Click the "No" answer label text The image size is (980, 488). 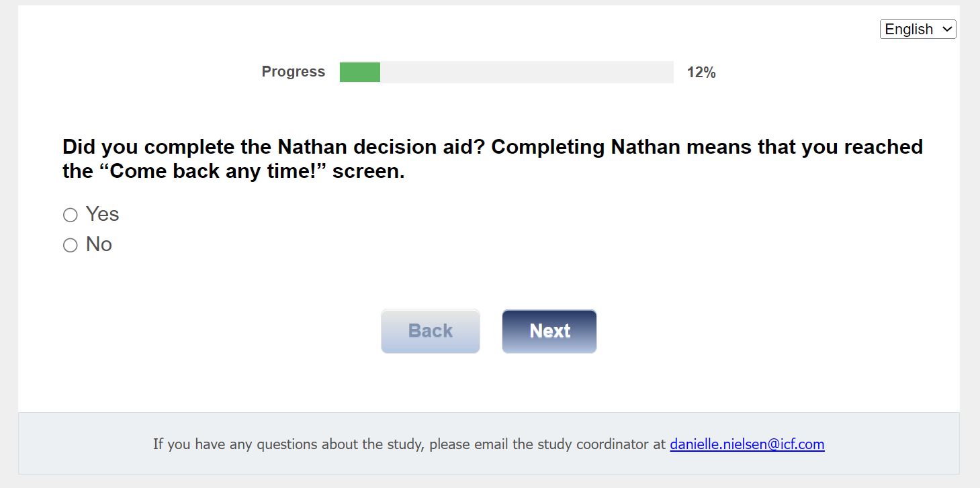coord(99,244)
